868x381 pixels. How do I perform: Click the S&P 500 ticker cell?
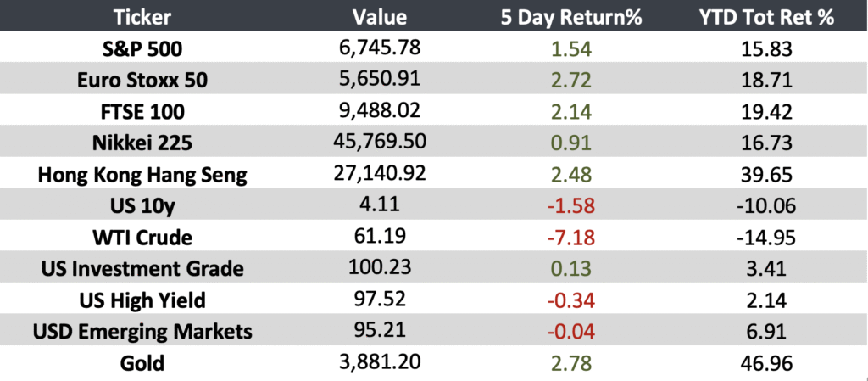[142, 49]
